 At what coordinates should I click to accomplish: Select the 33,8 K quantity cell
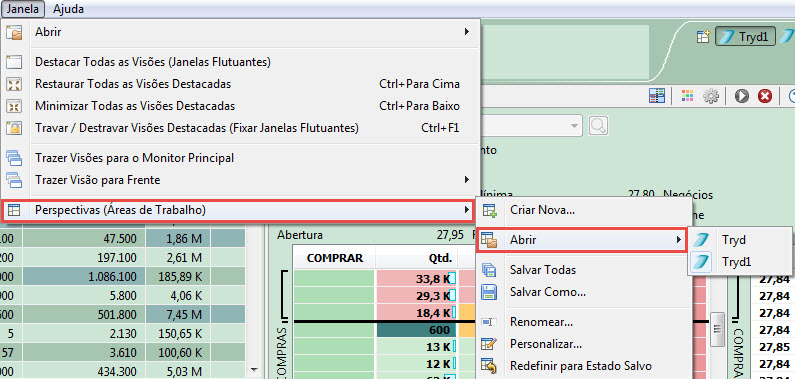tap(416, 278)
